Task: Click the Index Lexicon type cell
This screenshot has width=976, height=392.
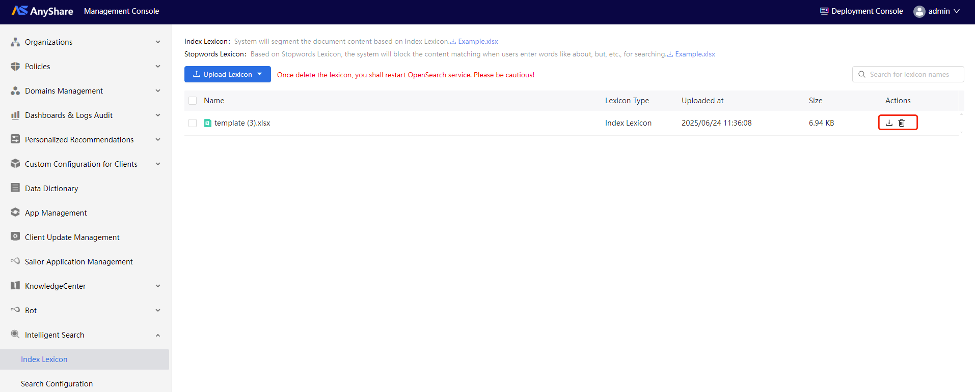Action: coord(628,123)
